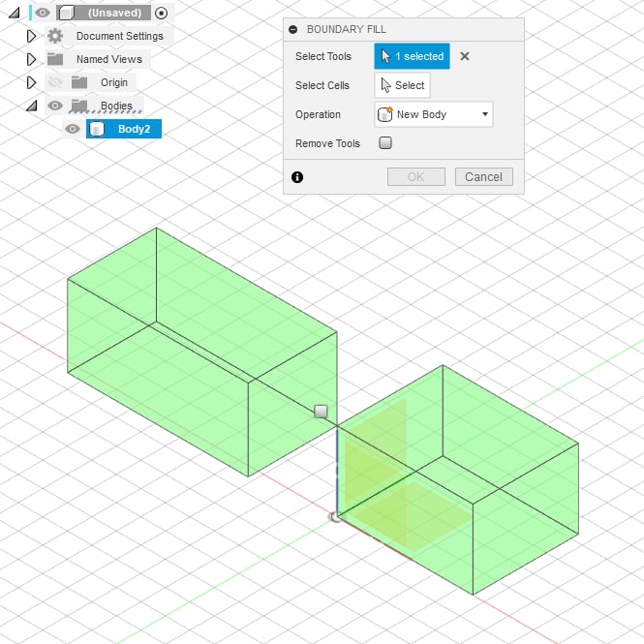Screen dimensions: 644x644
Task: Collapse the root (Unsaved) component tree
Action: click(x=15, y=14)
